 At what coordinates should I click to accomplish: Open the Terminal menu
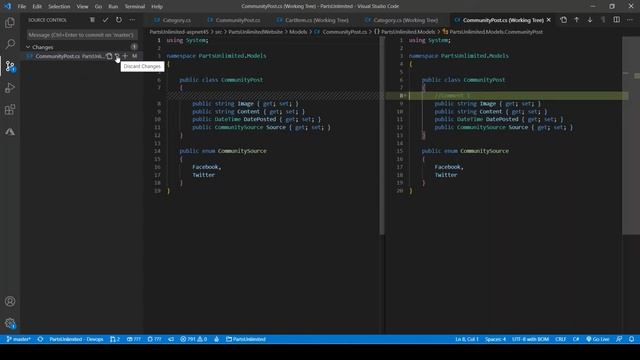(x=135, y=7)
